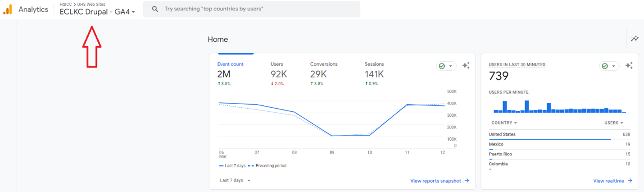Click the search field for top countries

pos(251,9)
